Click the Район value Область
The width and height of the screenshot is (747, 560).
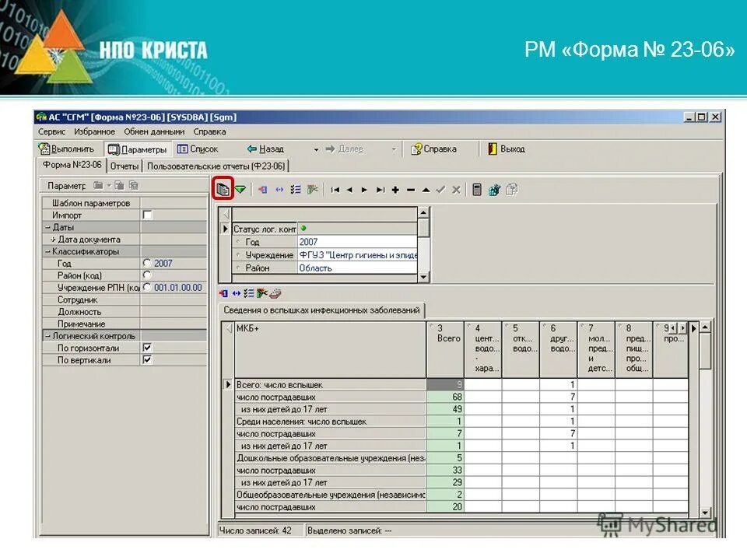tap(357, 268)
